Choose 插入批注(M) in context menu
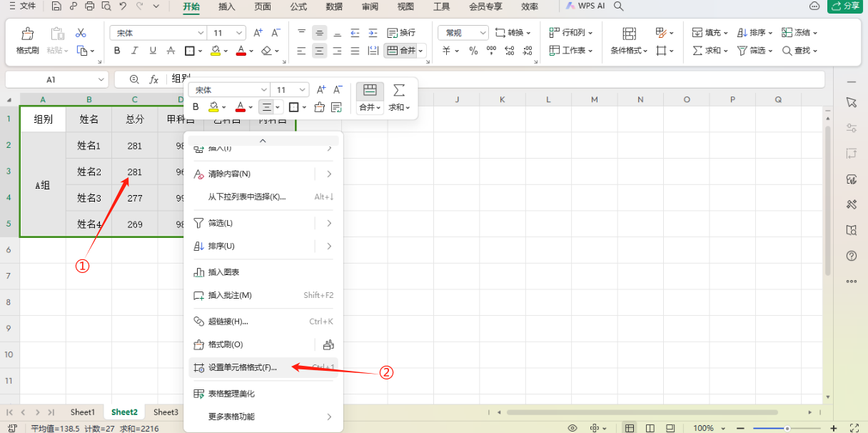This screenshot has width=868, height=433. [x=263, y=295]
